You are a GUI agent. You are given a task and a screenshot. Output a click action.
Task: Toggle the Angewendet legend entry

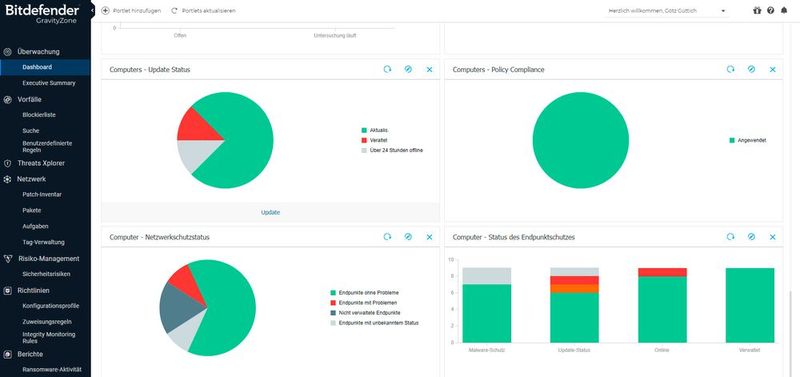pyautogui.click(x=748, y=140)
